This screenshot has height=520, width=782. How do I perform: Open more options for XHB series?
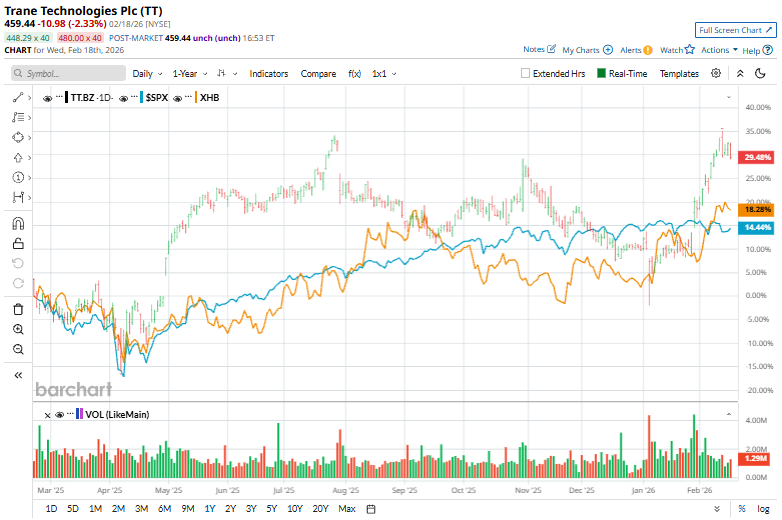tap(189, 96)
